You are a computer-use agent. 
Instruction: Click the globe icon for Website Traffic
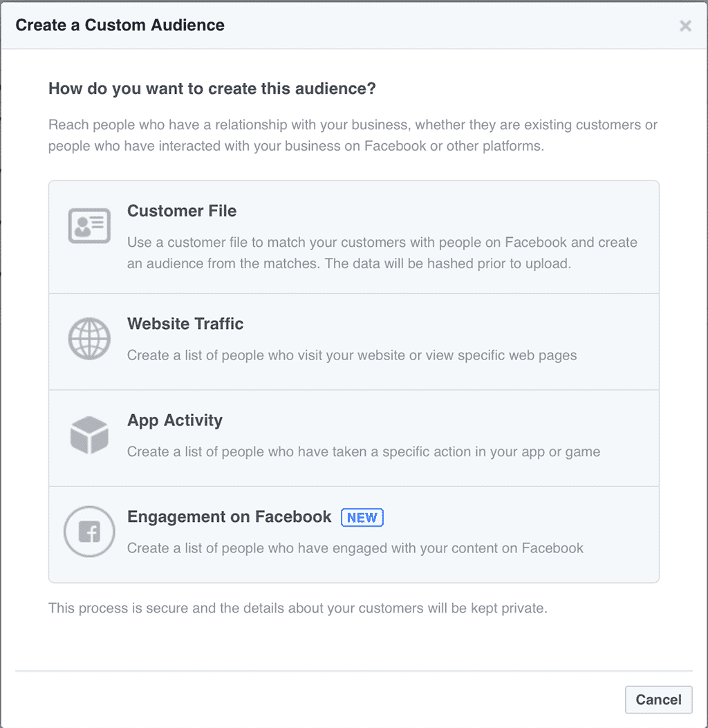(89, 339)
